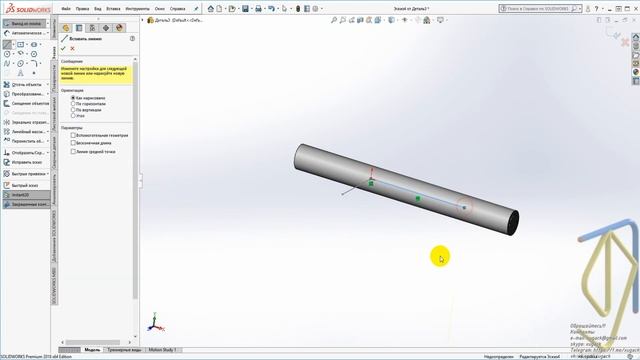
Task: Open the PropertyManager tab icon
Action: (79, 28)
